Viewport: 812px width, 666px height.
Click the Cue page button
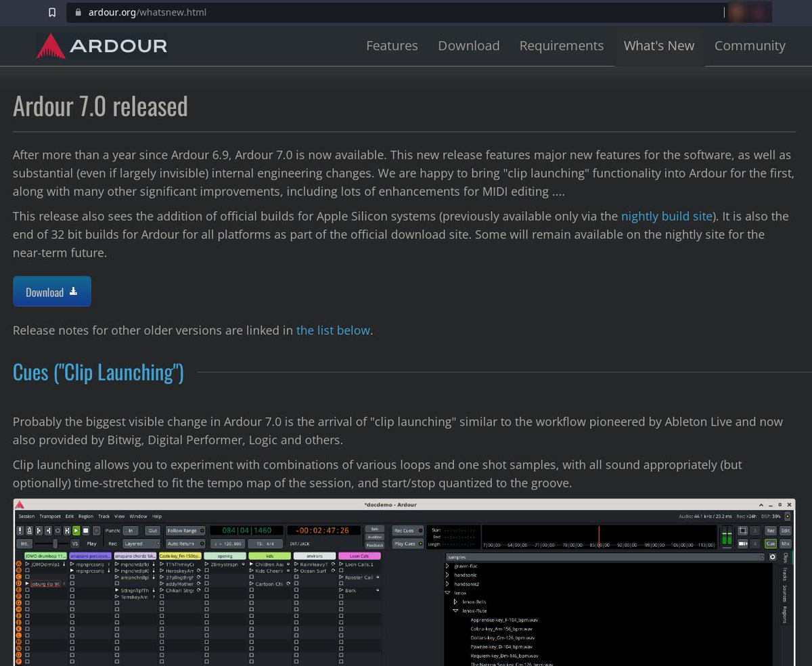tap(771, 543)
